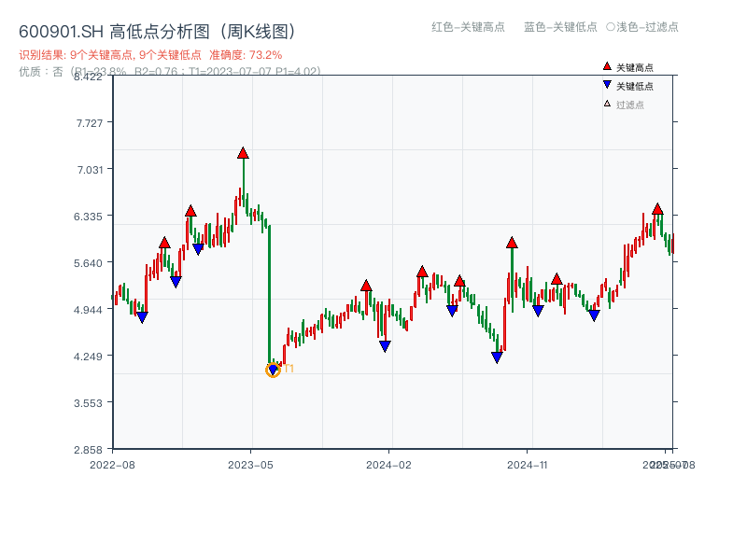This screenshot has width=747, height=560.
Task: Click the red triangle icon beside 关键高点 legend
Action: (607, 66)
